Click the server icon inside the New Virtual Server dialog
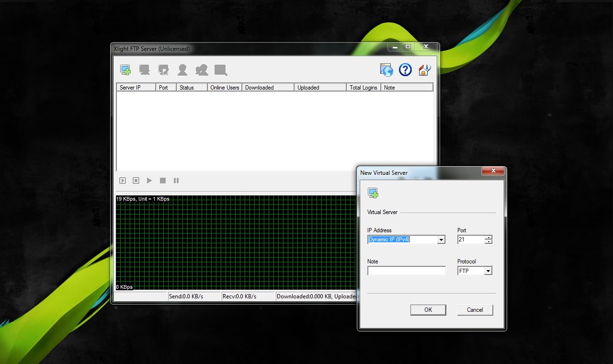Screen dimensions: 613x364 tap(373, 193)
